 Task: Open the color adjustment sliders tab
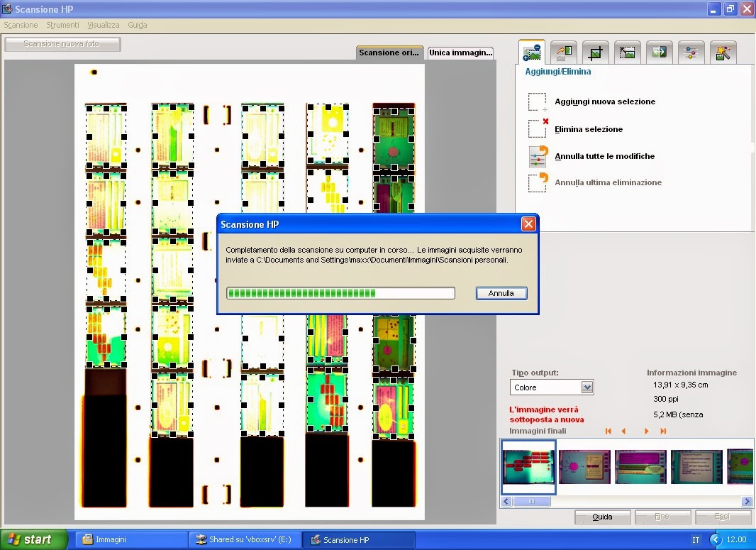pos(691,52)
